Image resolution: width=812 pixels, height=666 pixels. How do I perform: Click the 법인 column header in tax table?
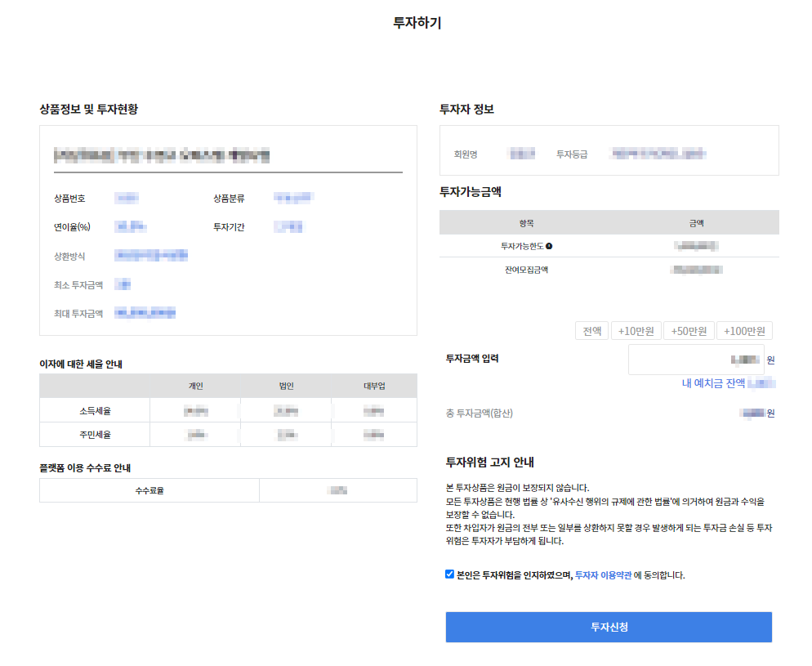click(285, 387)
